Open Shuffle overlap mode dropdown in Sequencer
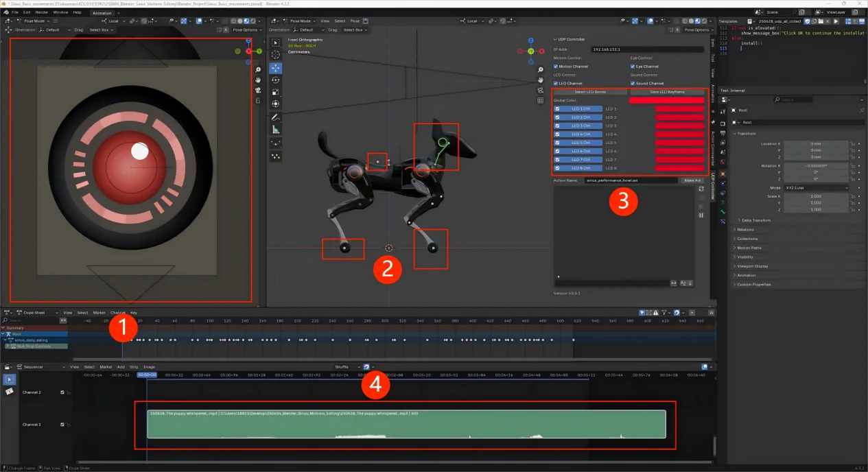 [x=347, y=367]
